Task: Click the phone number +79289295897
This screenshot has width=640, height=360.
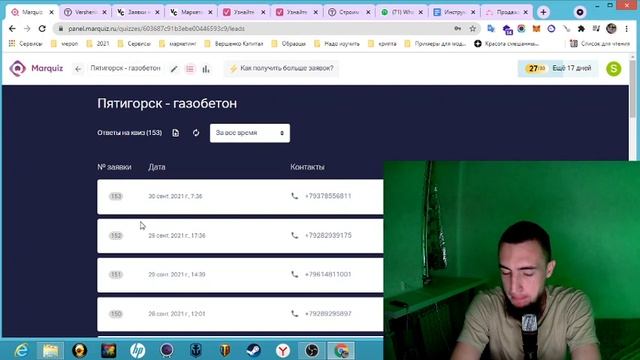Action: [x=328, y=313]
